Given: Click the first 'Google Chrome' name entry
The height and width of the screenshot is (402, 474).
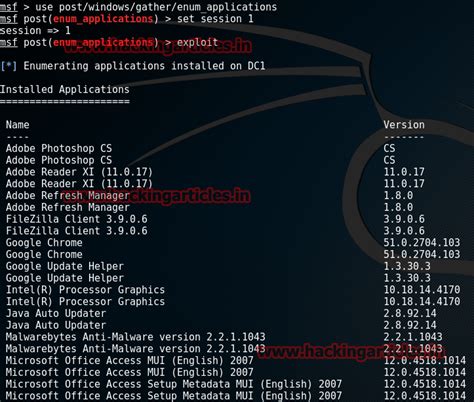Looking at the screenshot, I should point(44,243).
